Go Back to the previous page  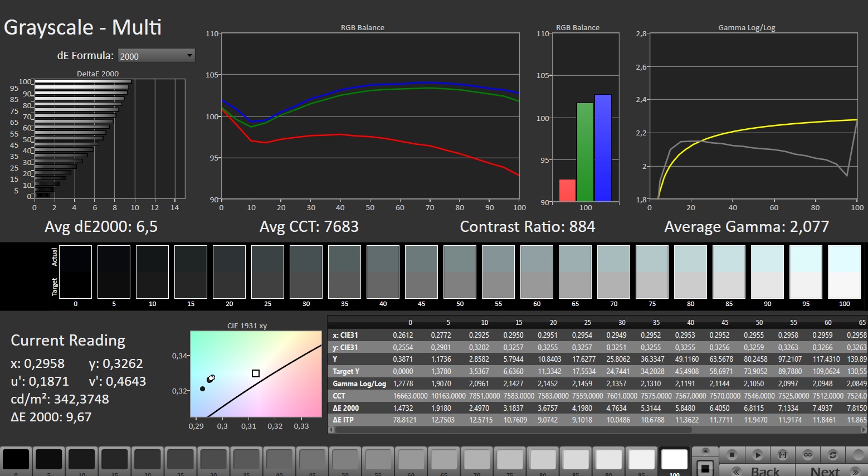click(758, 471)
